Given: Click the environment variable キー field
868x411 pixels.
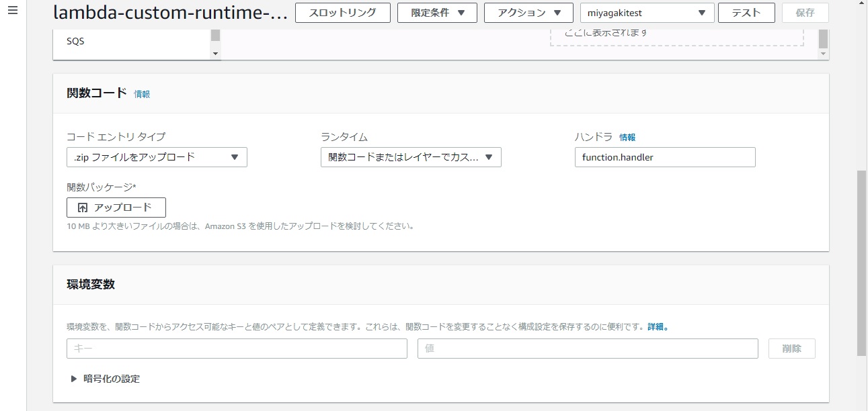Looking at the screenshot, I should [x=237, y=349].
